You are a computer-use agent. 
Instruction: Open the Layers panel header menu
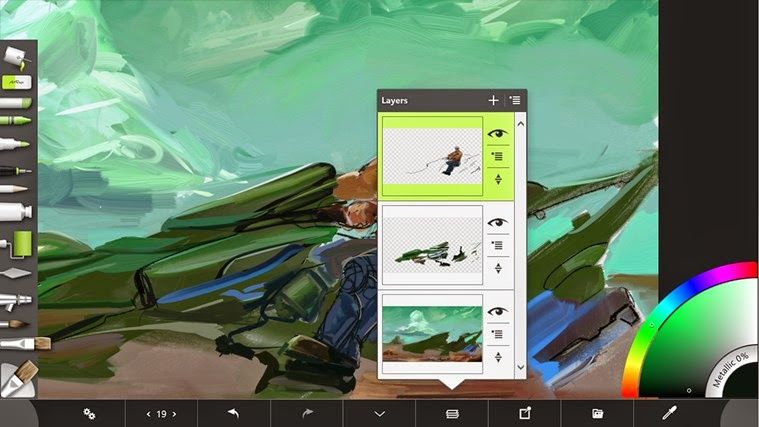point(515,100)
